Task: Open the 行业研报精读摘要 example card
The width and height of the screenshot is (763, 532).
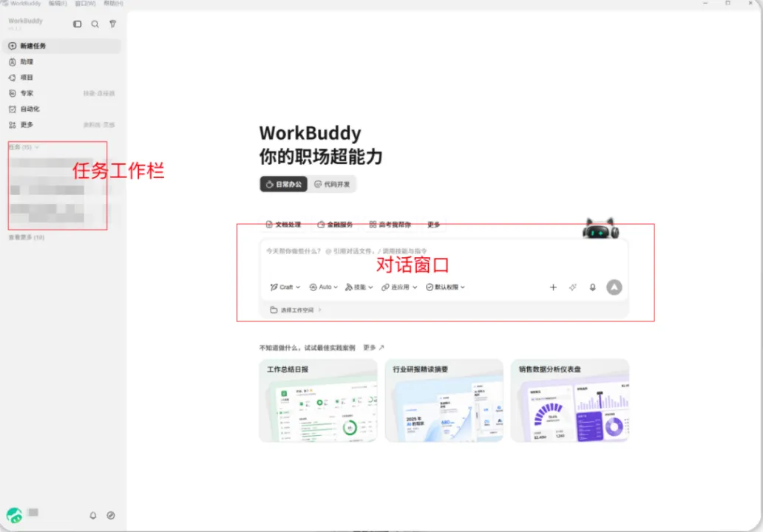Action: coord(444,400)
